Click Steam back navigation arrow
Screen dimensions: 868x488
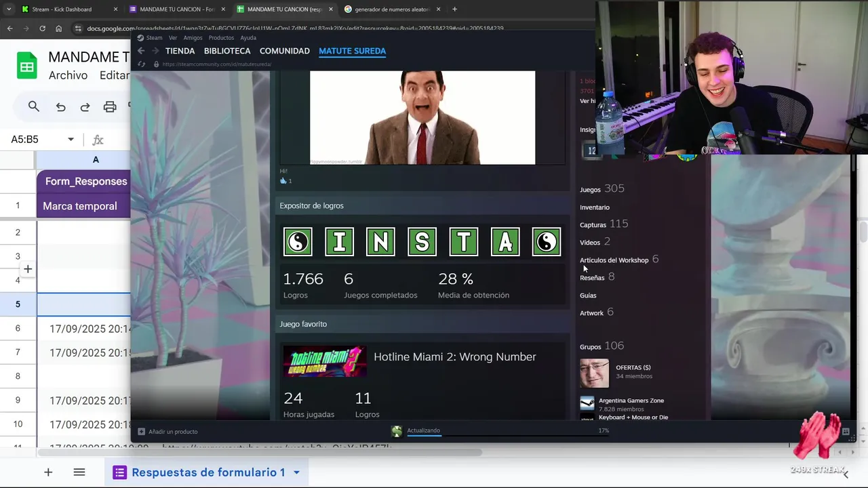click(x=141, y=51)
